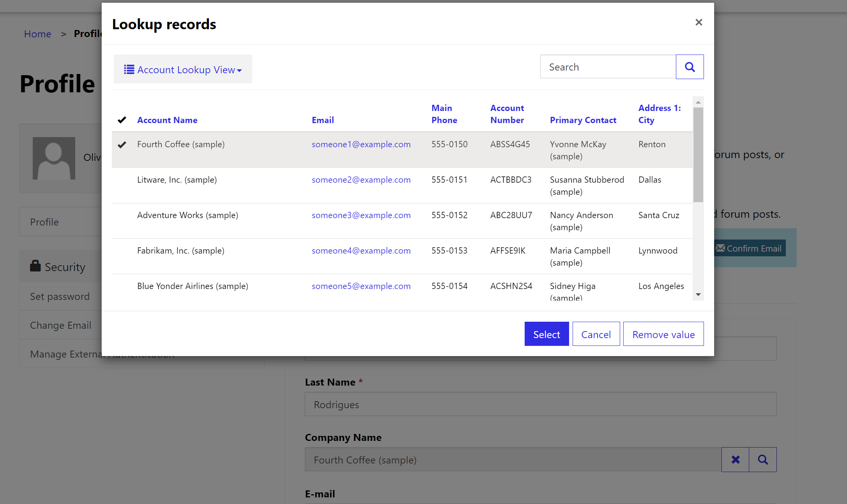
Task: Click the Remove value button
Action: coord(663,334)
